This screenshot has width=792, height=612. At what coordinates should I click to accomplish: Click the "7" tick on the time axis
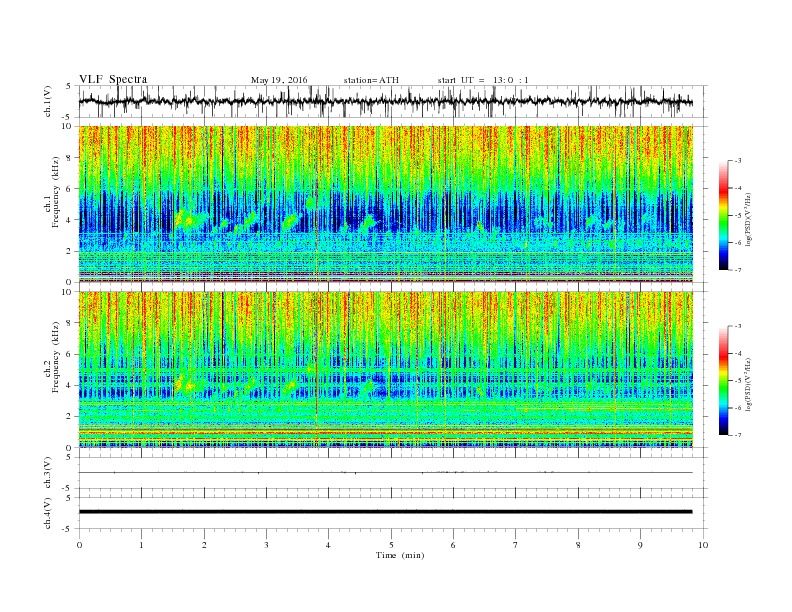516,545
